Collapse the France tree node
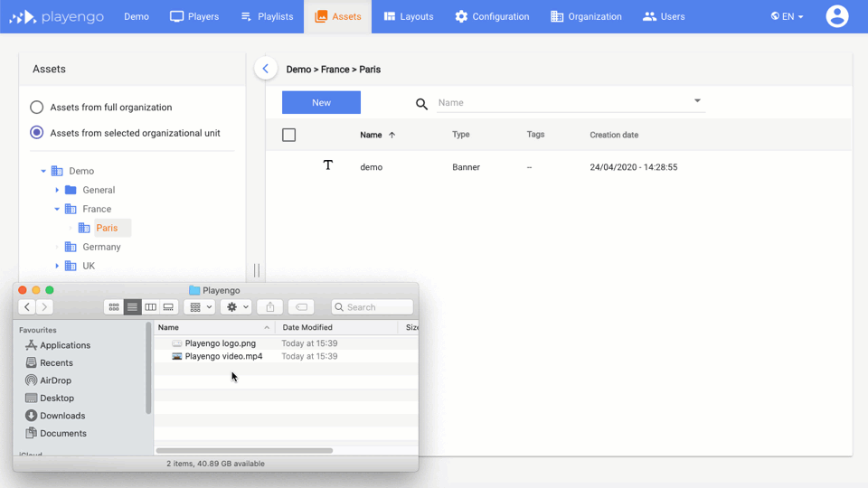This screenshot has height=488, width=868. tap(57, 209)
